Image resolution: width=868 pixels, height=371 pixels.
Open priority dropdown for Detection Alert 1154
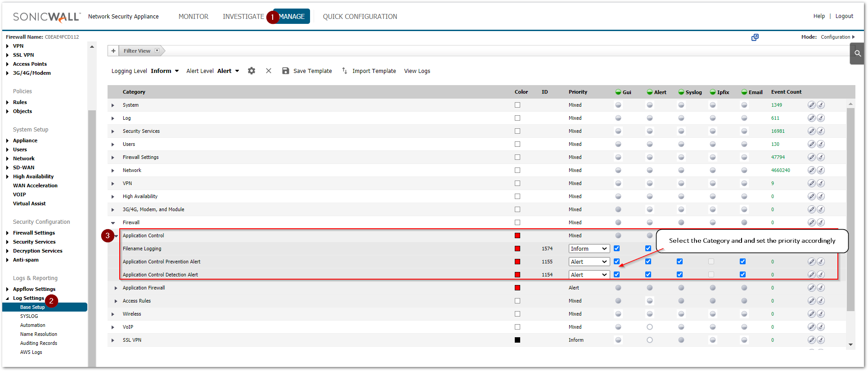(589, 275)
